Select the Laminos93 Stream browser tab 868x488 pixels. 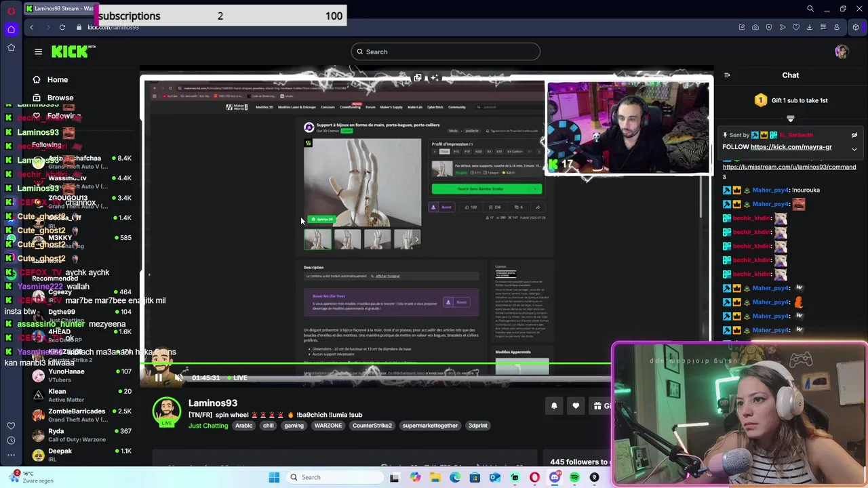[60, 9]
